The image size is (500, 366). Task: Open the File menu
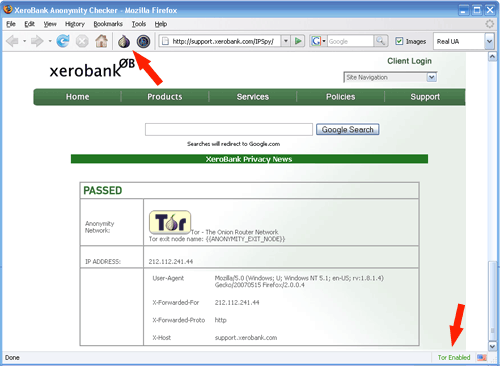tap(11, 24)
